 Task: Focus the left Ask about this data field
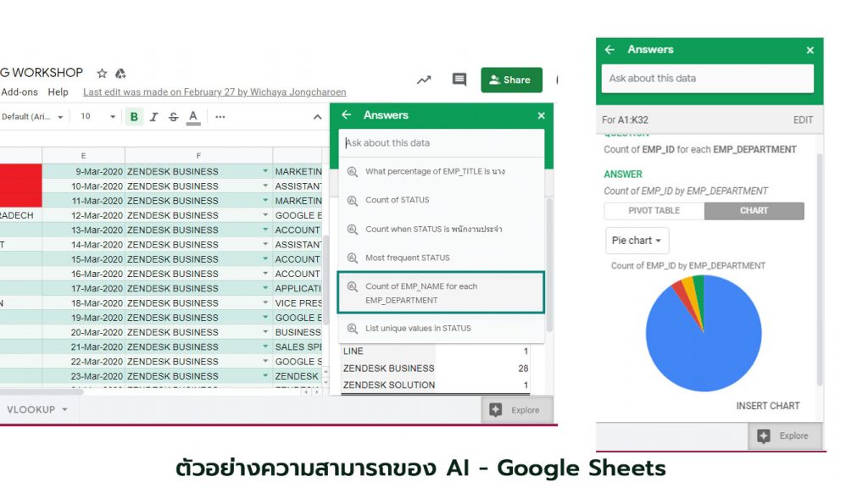pos(441,142)
